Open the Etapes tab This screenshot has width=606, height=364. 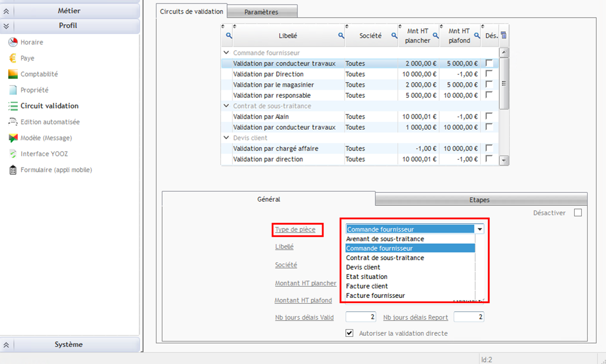(x=479, y=200)
